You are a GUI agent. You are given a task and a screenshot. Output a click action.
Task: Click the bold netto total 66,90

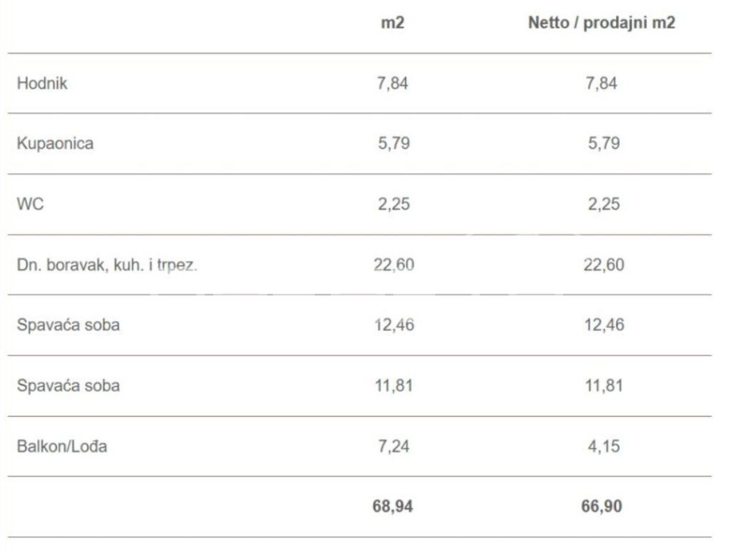click(x=601, y=507)
